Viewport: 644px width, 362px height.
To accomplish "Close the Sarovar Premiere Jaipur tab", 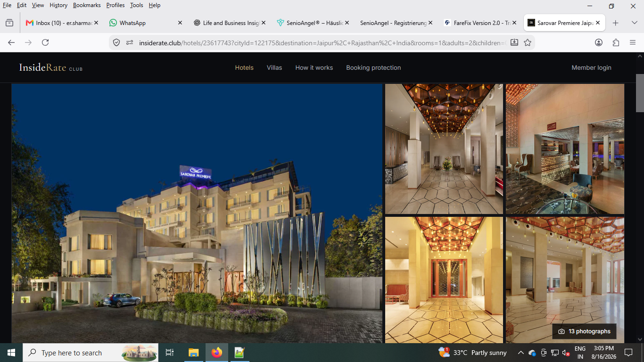I will pyautogui.click(x=598, y=23).
